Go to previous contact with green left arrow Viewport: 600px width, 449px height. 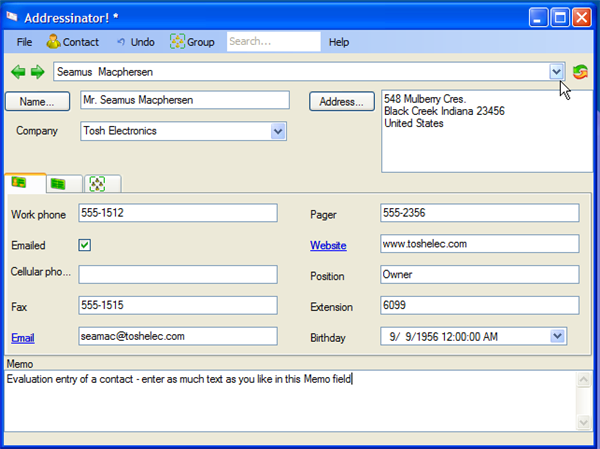(x=17, y=72)
